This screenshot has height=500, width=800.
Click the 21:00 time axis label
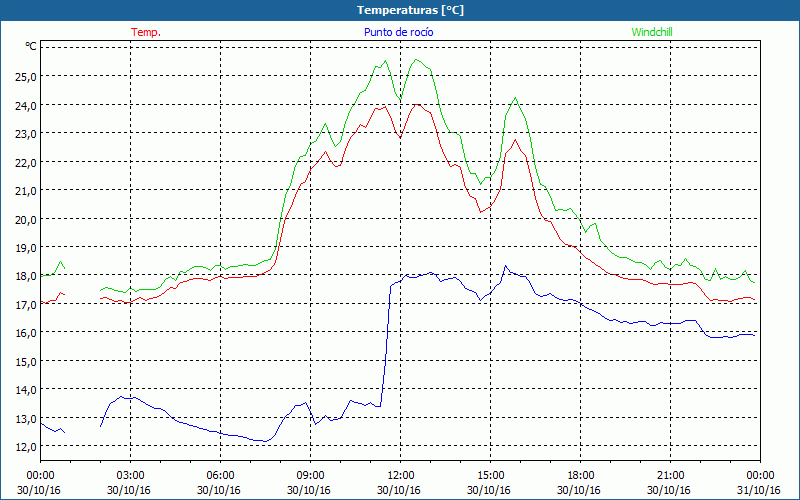[670, 476]
